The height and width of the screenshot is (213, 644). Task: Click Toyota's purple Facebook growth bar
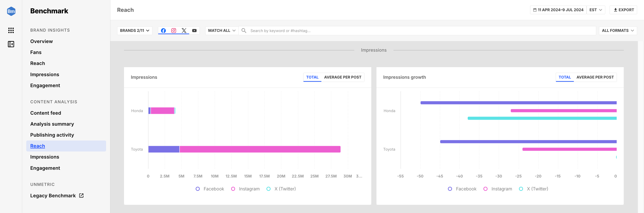pos(528,142)
